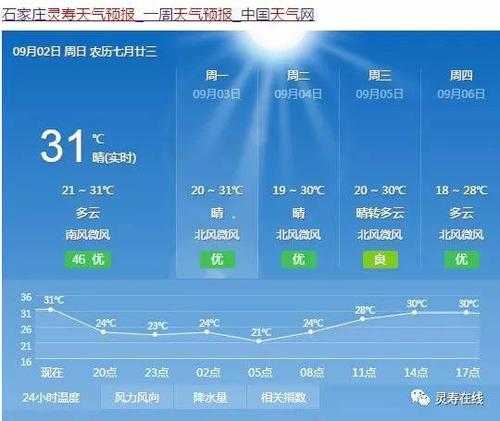The image size is (500, 421).
Task: Click the 30℃ point at 17点
Action: point(466,313)
